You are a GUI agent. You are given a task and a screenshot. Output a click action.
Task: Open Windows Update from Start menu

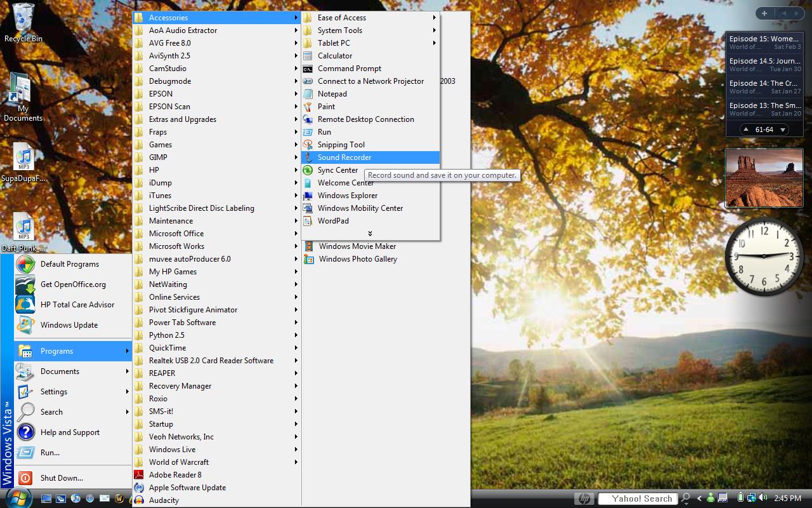[x=73, y=325]
